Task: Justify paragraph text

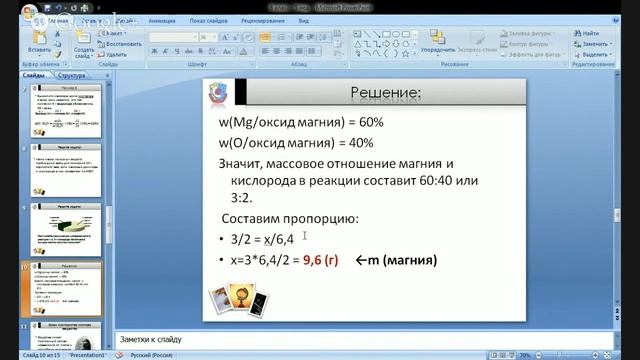Action: point(300,51)
